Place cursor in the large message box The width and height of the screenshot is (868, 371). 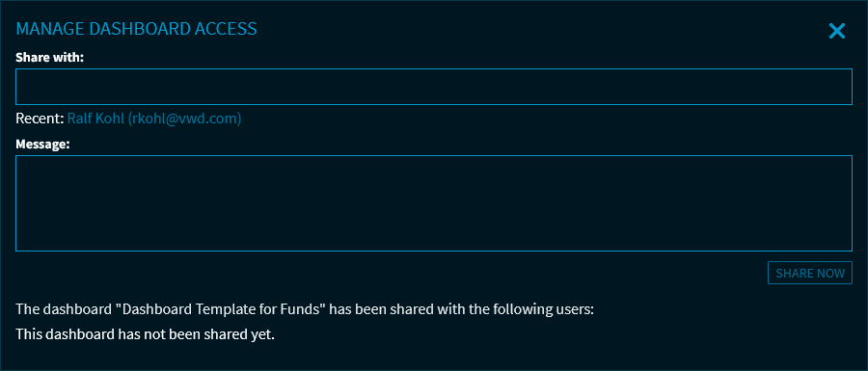pyautogui.click(x=433, y=203)
